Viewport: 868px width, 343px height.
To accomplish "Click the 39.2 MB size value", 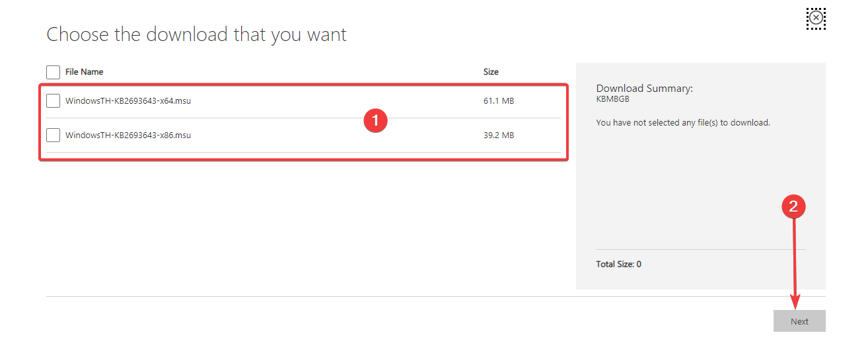I will pos(499,135).
